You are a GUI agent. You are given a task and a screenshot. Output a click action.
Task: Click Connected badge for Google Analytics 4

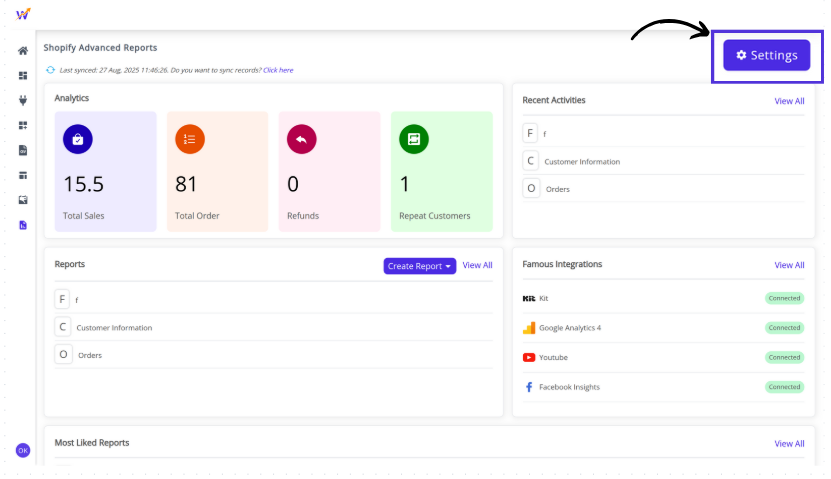(x=784, y=327)
